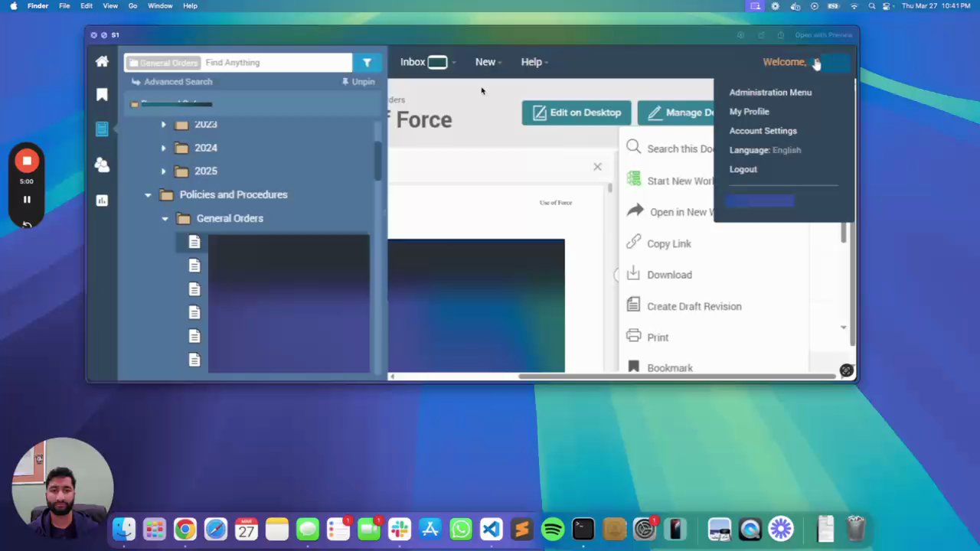Toggle the Welcome user menu
Viewport: 980px width, 551px height.
(x=806, y=62)
